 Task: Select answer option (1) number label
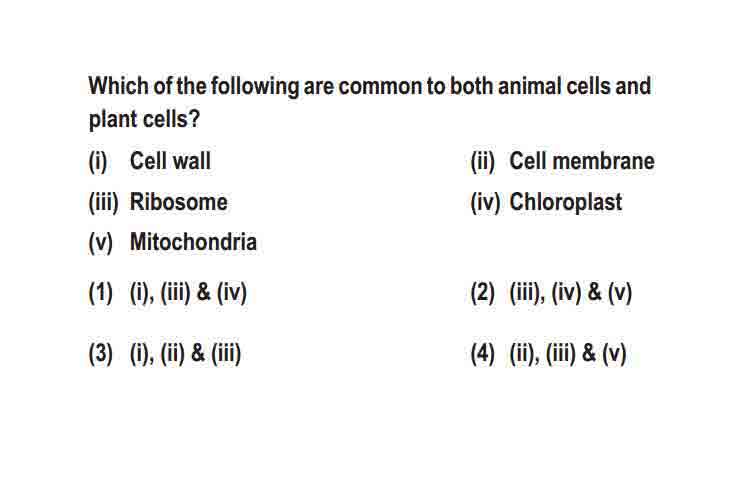[x=100, y=292]
